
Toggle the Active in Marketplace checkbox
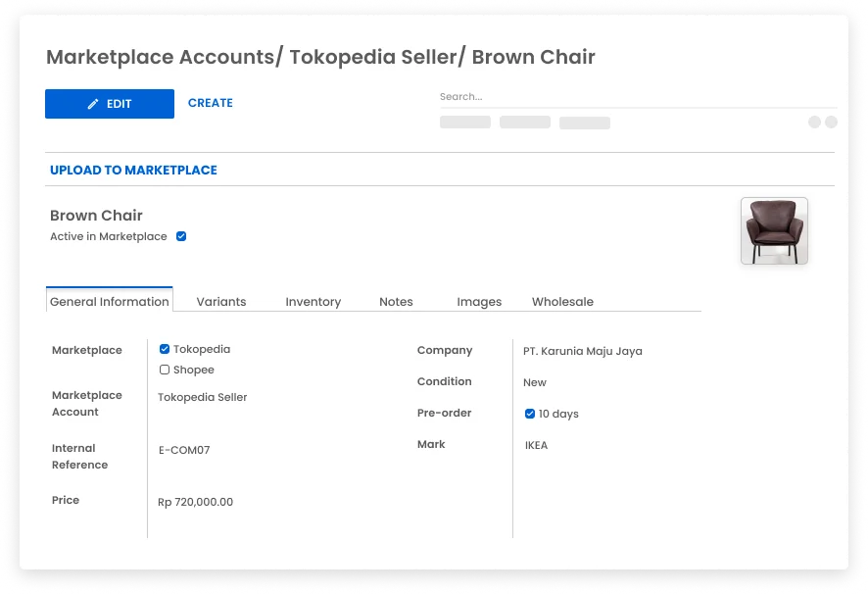pos(181,236)
